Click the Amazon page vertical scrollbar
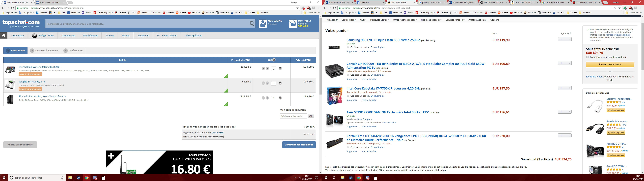 pyautogui.click(x=642, y=46)
